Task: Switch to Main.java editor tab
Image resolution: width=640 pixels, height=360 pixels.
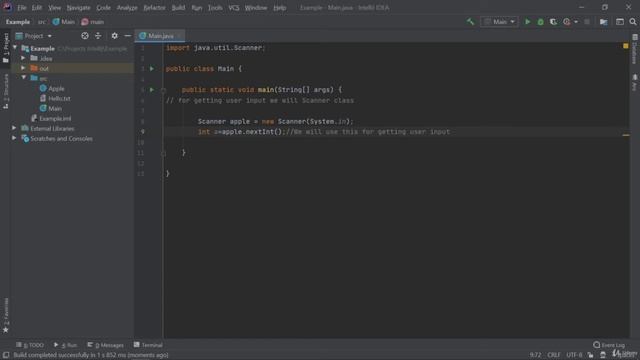Action: (160, 36)
